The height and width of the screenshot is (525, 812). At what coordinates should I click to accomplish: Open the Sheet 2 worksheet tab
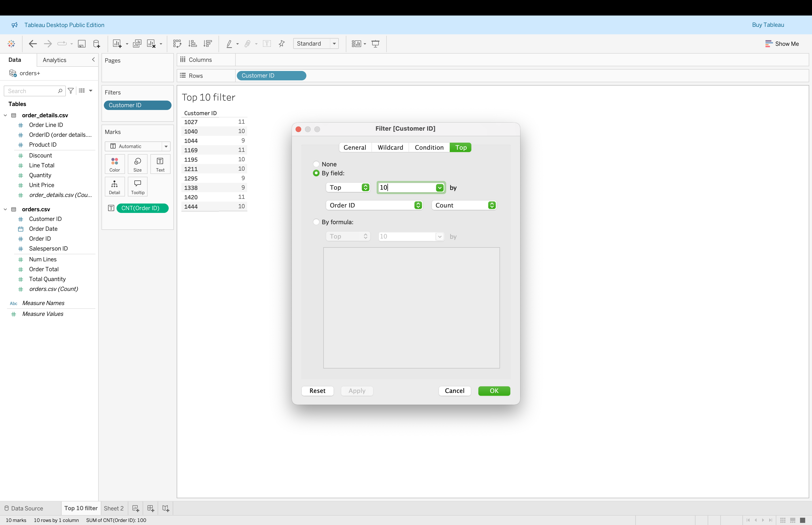(x=113, y=508)
